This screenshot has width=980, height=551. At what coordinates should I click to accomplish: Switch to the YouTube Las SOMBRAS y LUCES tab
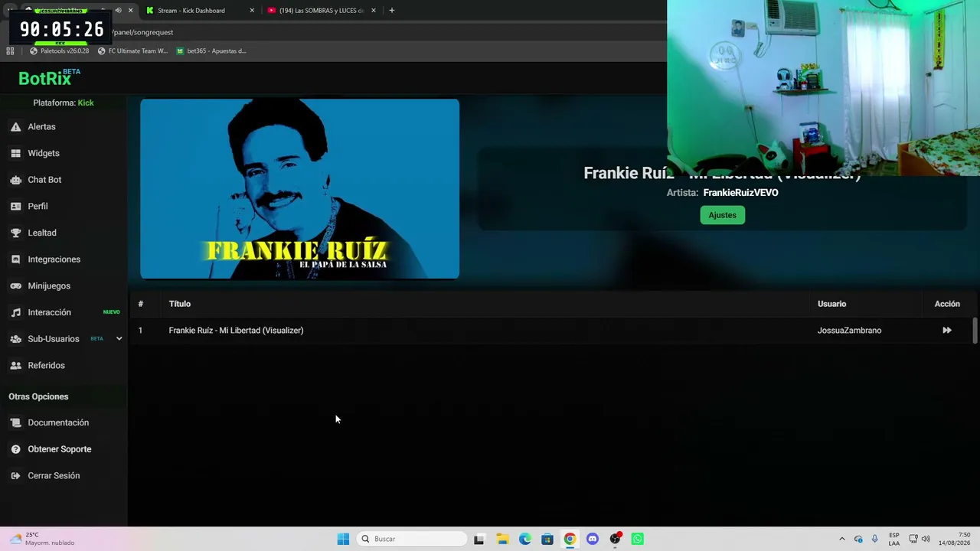point(321,11)
